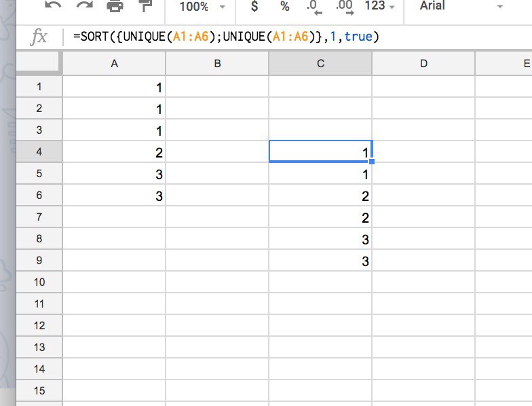Open the 123 more formats dropdown
This screenshot has height=406, width=532.
(380, 5)
